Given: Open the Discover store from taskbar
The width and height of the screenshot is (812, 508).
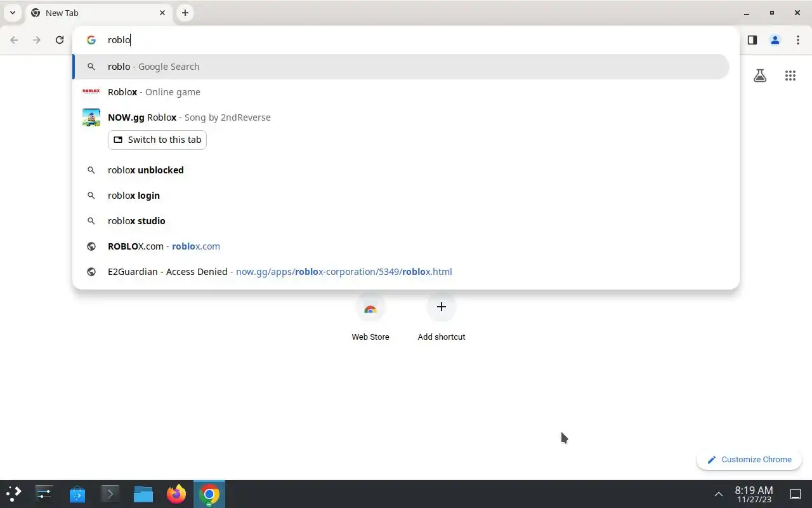Looking at the screenshot, I should (x=77, y=494).
